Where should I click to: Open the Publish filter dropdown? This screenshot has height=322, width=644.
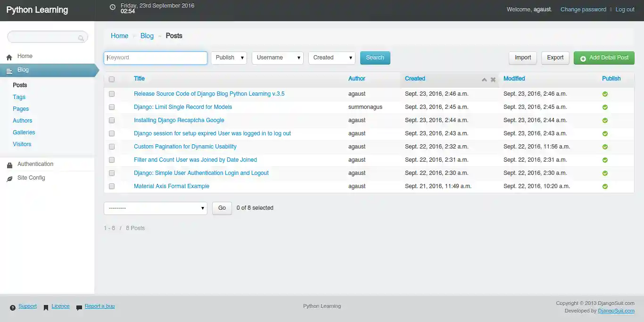(x=229, y=58)
